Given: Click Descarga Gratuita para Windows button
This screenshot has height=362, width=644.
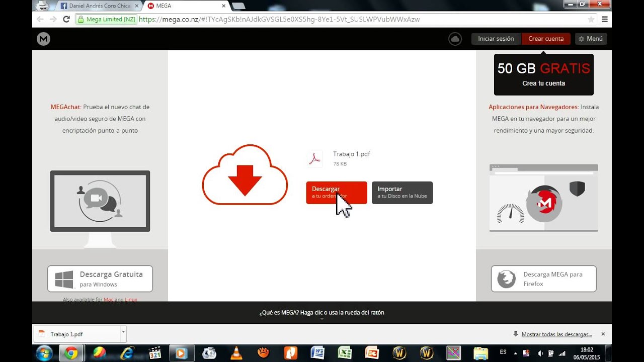Looking at the screenshot, I should tap(100, 279).
